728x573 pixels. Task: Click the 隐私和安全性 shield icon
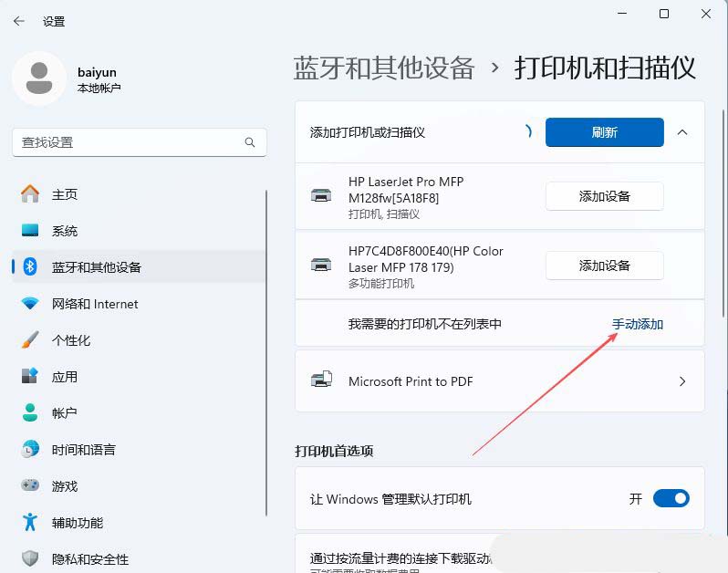click(30, 558)
